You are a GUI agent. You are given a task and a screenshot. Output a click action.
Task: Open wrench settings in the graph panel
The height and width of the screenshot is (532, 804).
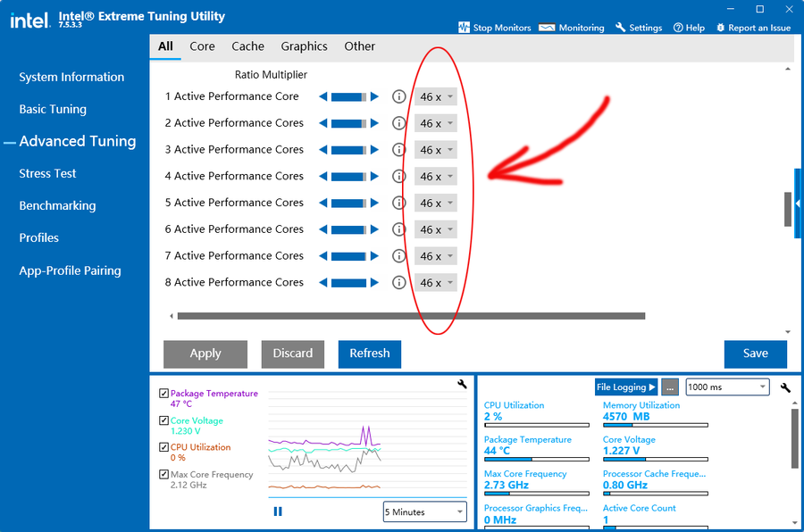[462, 384]
